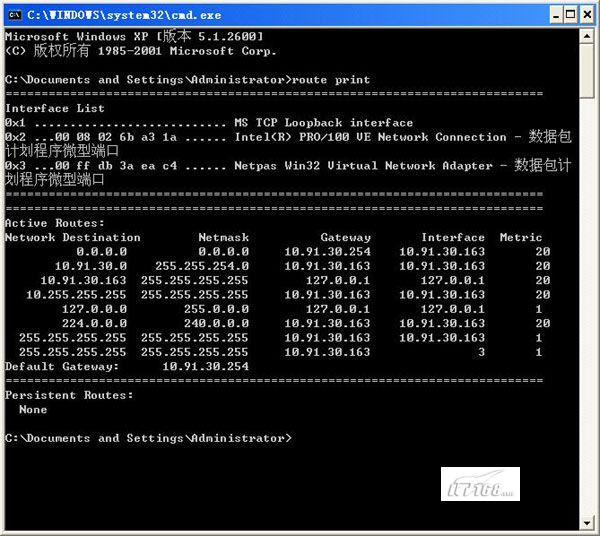
Task: Click gateway 10.91.30.254 in the 0.0.0.0 row
Action: click(x=327, y=252)
